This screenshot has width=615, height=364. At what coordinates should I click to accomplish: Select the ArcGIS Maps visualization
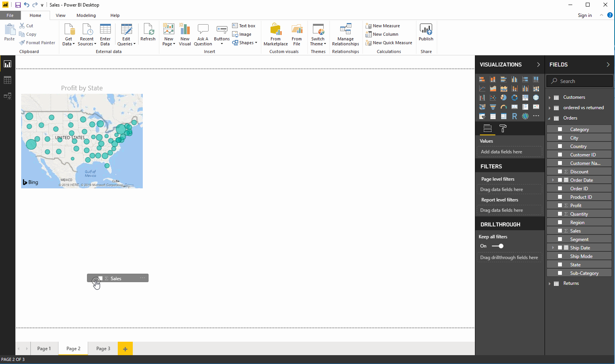click(525, 116)
